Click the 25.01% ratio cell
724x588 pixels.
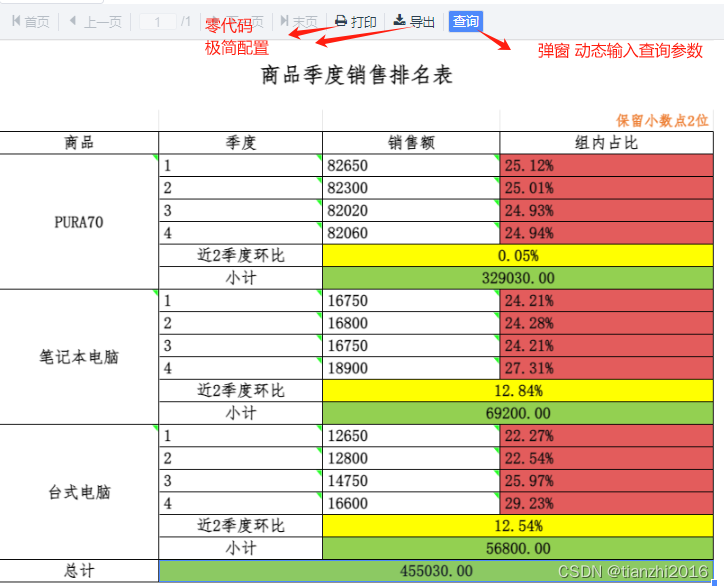[607, 188]
